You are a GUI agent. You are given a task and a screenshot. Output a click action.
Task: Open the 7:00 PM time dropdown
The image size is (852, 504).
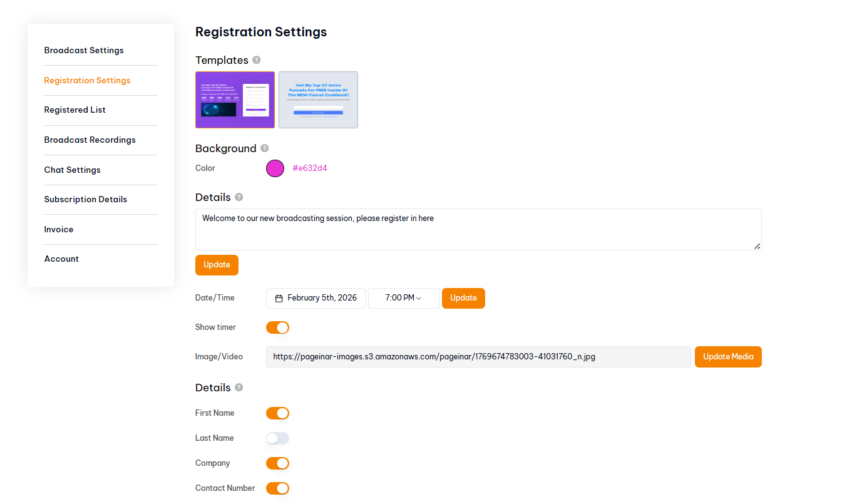pyautogui.click(x=404, y=298)
